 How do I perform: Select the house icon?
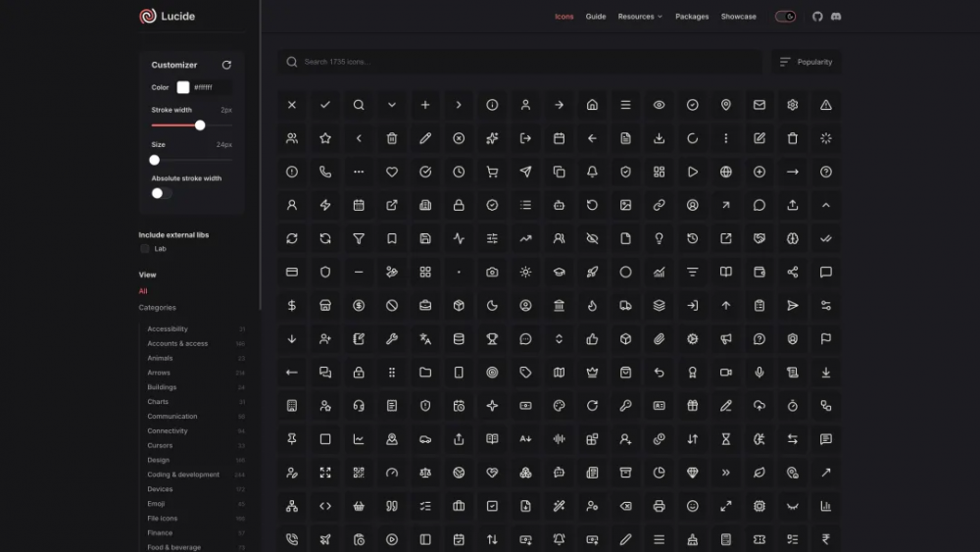(592, 105)
